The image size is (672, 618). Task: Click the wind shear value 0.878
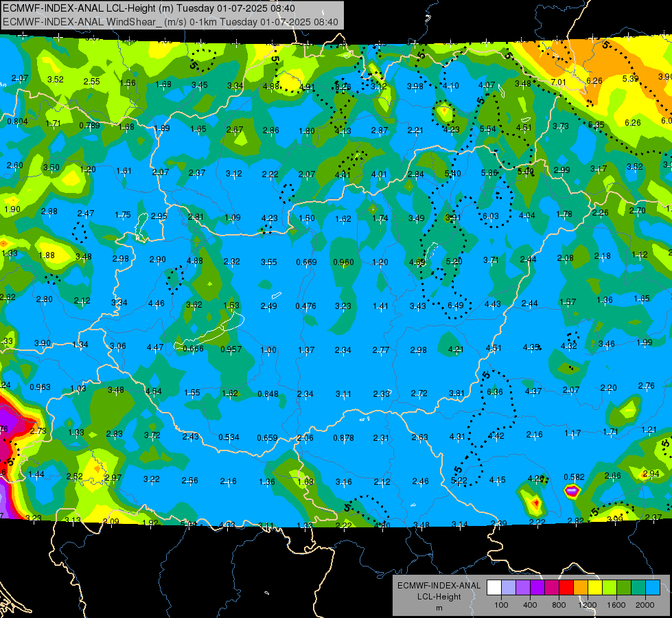344,438
